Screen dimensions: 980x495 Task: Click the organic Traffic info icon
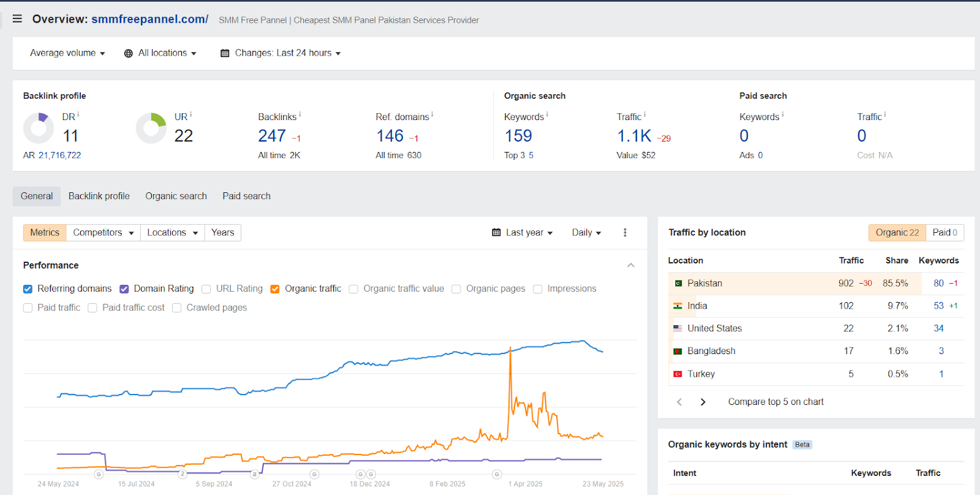645,115
